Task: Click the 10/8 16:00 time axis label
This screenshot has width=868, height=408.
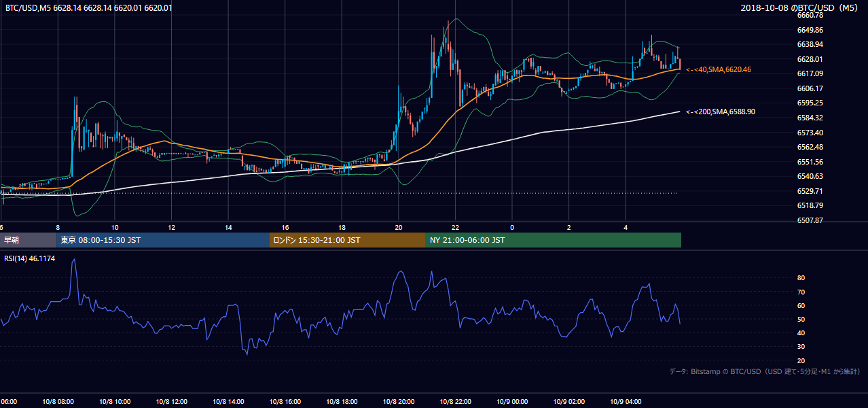Action: [x=285, y=402]
